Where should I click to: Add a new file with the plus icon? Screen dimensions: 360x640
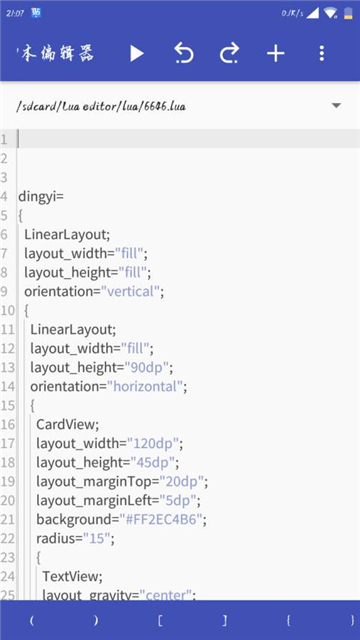click(276, 53)
